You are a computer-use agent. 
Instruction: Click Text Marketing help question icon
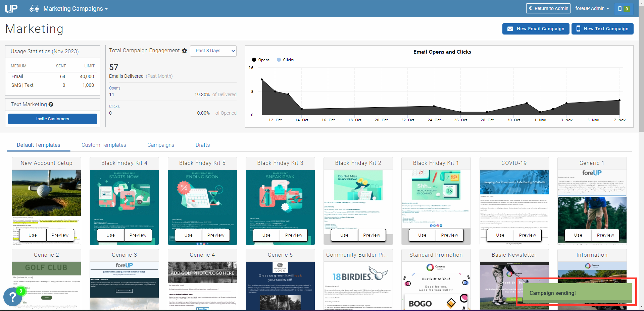(51, 105)
